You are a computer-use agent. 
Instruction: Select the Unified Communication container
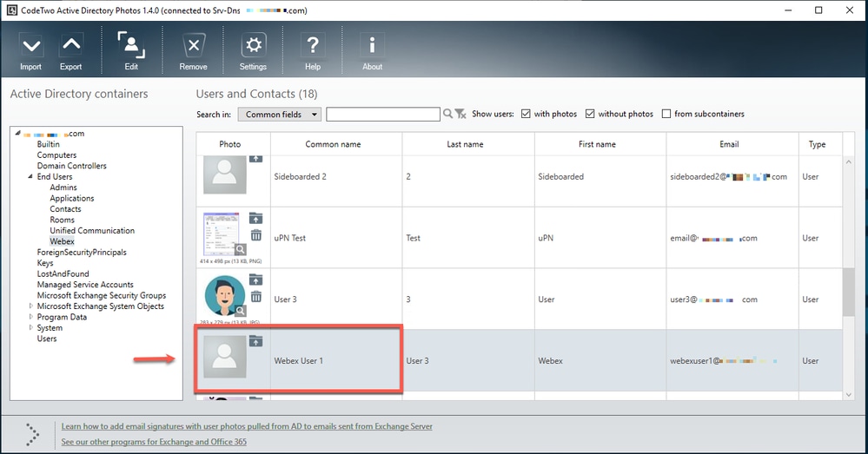coord(92,231)
